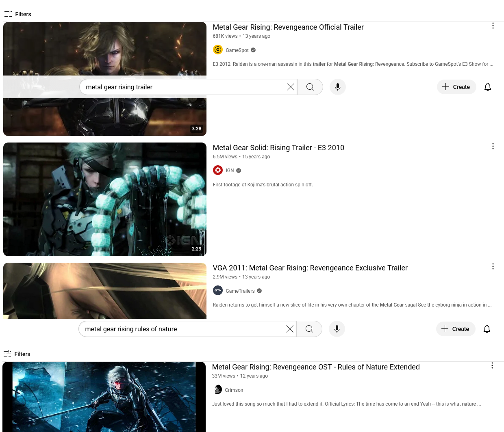504x432 pixels.
Task: Submit search for 'metal gear rising rules of nature'
Action: (309, 329)
